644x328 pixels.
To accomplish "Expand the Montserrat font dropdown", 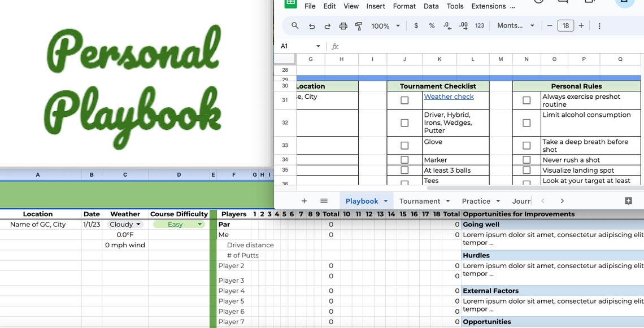I will (532, 25).
